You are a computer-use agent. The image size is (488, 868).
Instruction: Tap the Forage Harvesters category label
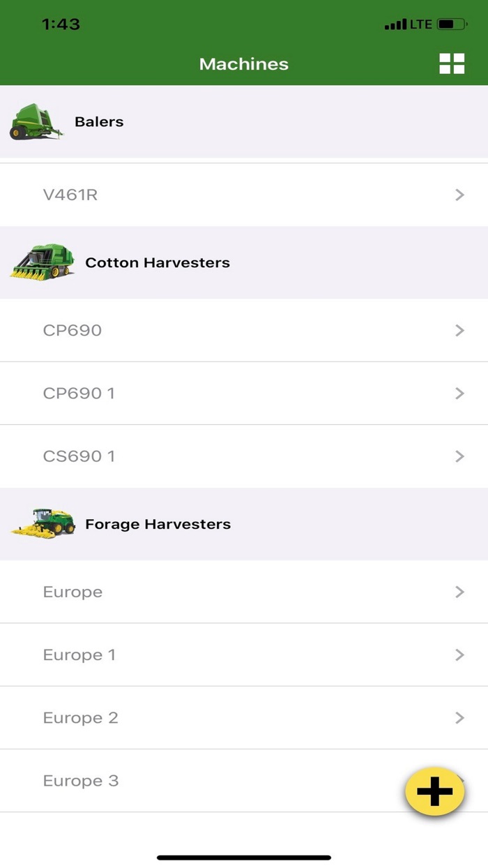pos(158,524)
